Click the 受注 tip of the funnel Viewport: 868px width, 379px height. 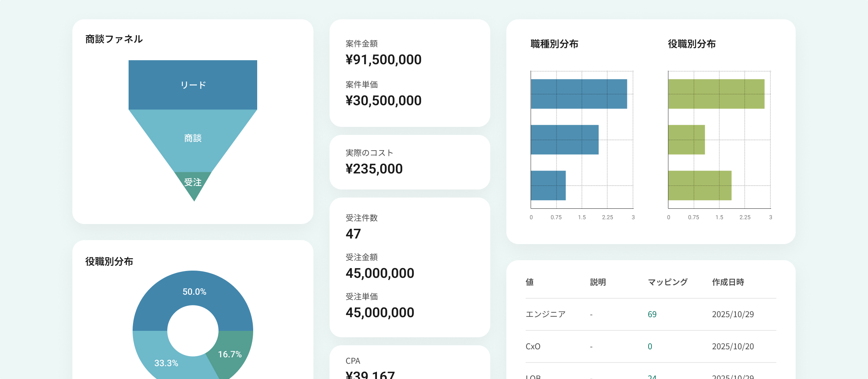(193, 183)
